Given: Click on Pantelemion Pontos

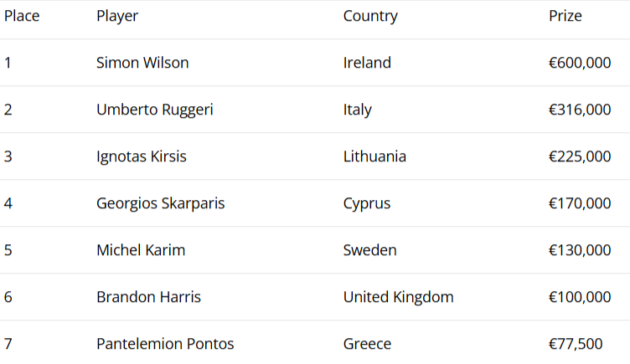Looking at the screenshot, I should 165,344.
